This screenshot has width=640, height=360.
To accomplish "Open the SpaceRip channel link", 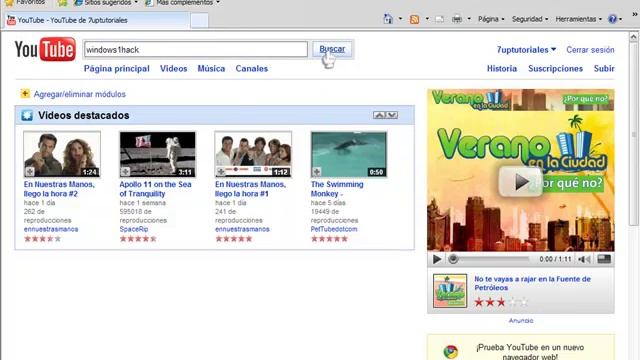I will tap(134, 229).
